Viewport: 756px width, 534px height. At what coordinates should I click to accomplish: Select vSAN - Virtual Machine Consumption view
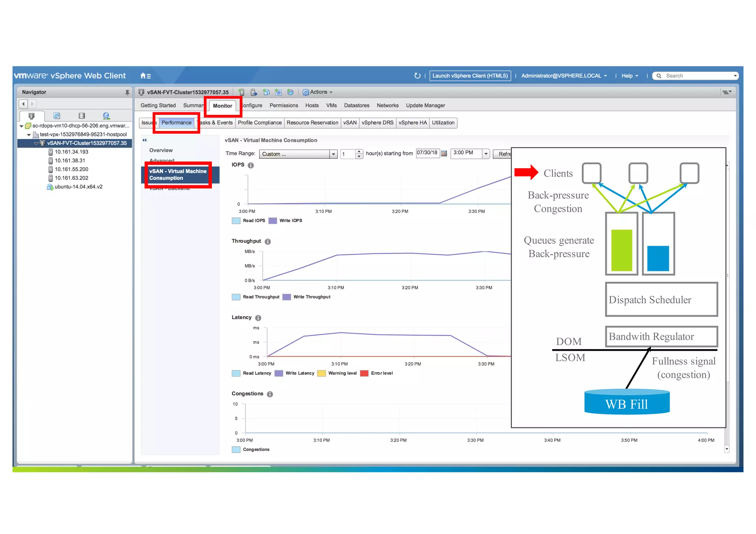click(x=181, y=175)
